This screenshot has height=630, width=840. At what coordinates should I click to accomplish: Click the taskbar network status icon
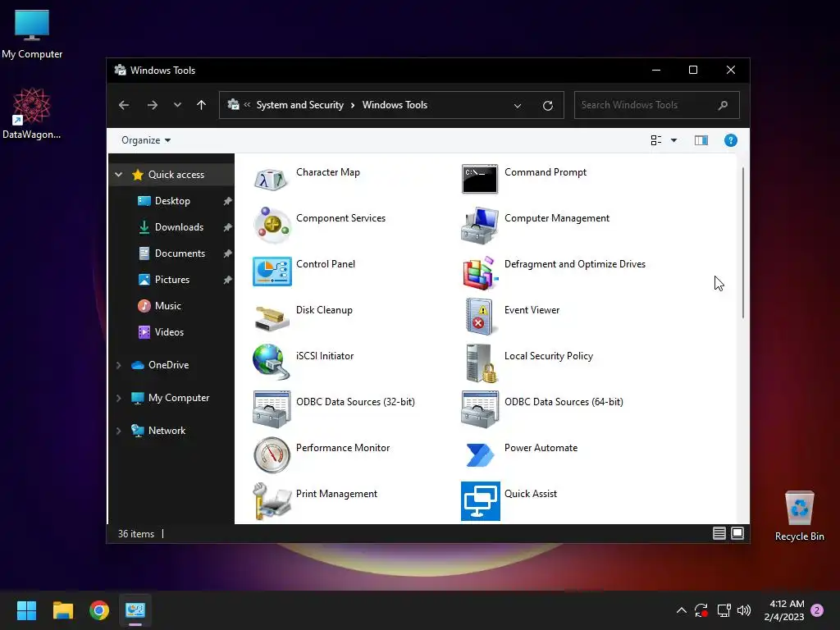[724, 610]
